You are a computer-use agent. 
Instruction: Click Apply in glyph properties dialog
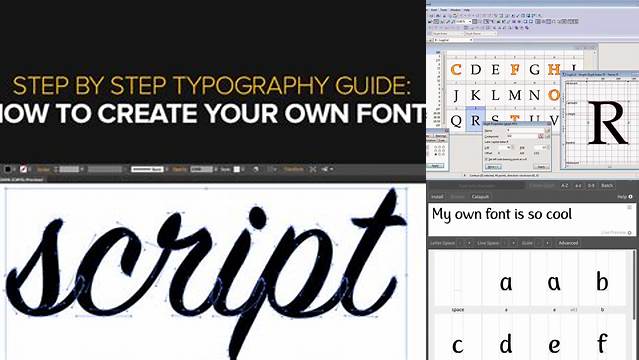pos(542,167)
